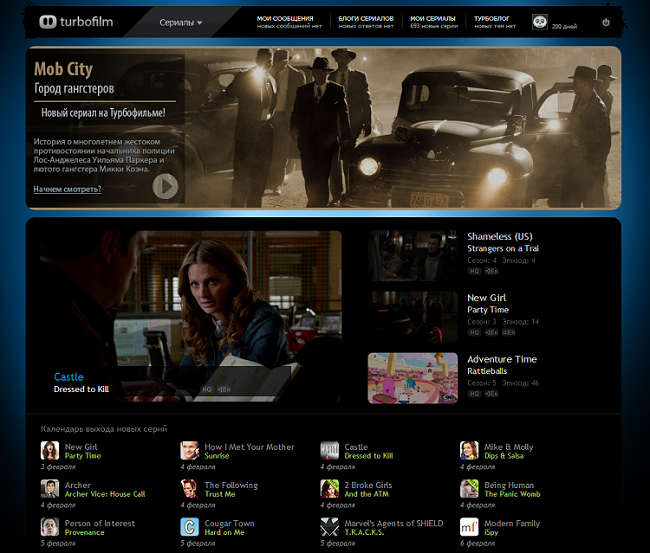The height and width of the screenshot is (553, 650).
Task: Click Being Human calendar icon
Action: (469, 489)
